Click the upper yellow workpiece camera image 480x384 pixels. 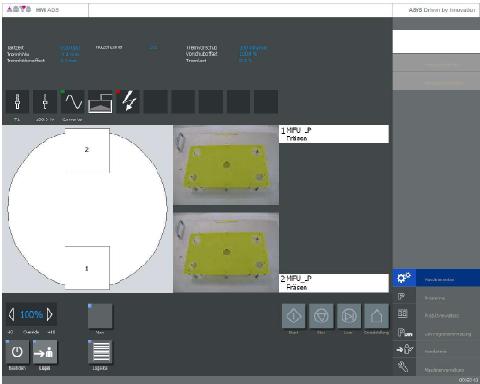(x=226, y=165)
